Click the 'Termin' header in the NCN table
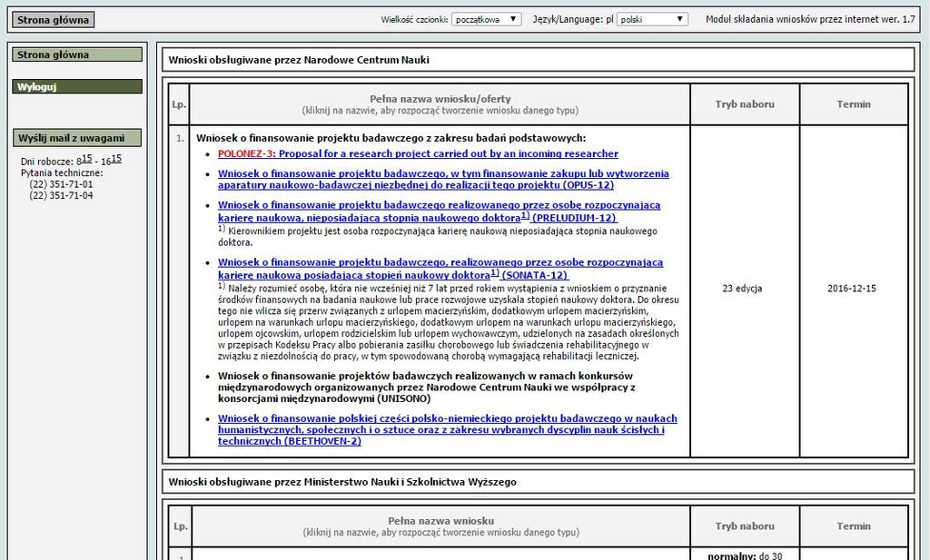The image size is (930, 560). 854,104
